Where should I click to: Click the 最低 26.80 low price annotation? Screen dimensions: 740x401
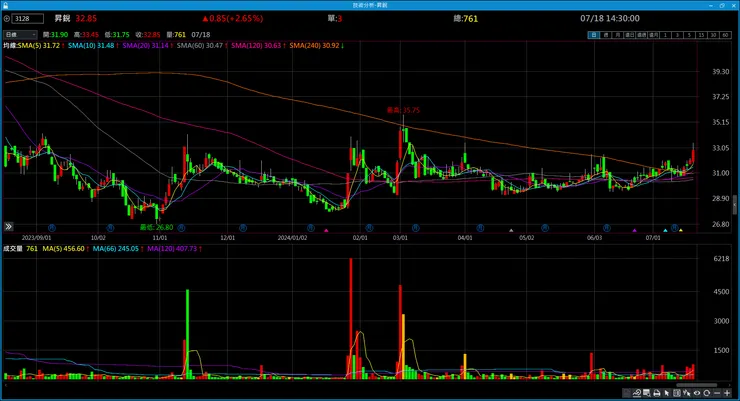point(156,227)
